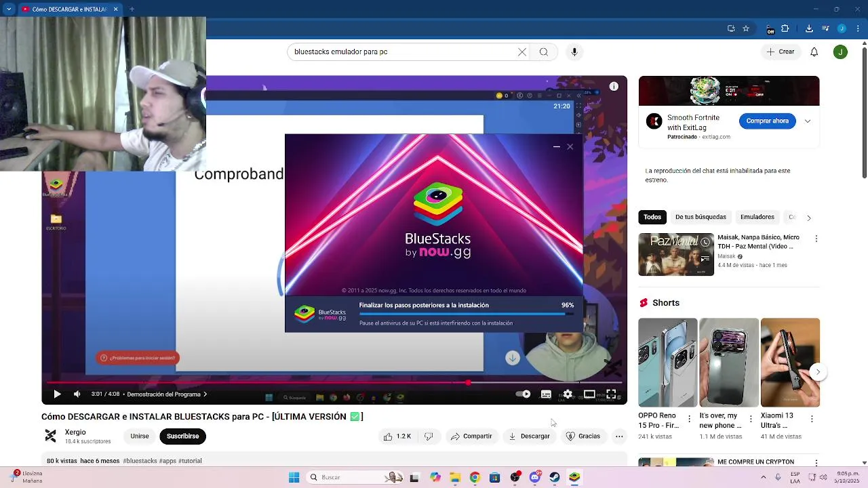Open options for 'ME COMPRE UN CRYPTON' video
Screen dimensions: 868x488
click(816, 463)
